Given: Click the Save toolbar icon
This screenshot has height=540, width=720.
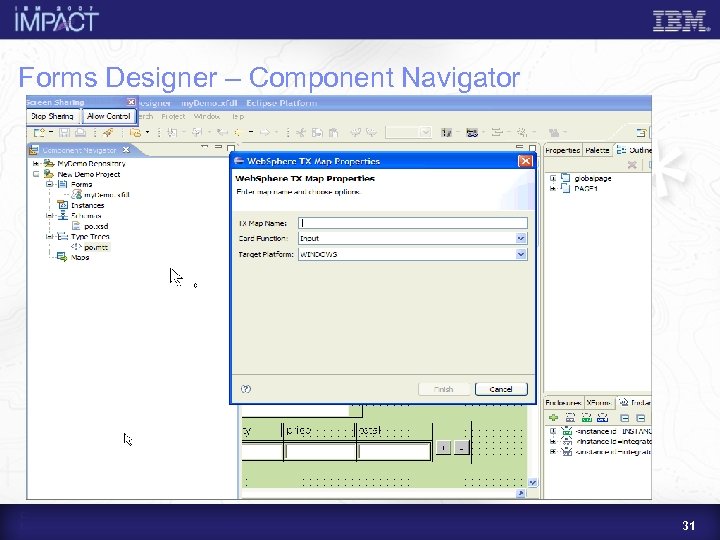Looking at the screenshot, I should [x=64, y=133].
